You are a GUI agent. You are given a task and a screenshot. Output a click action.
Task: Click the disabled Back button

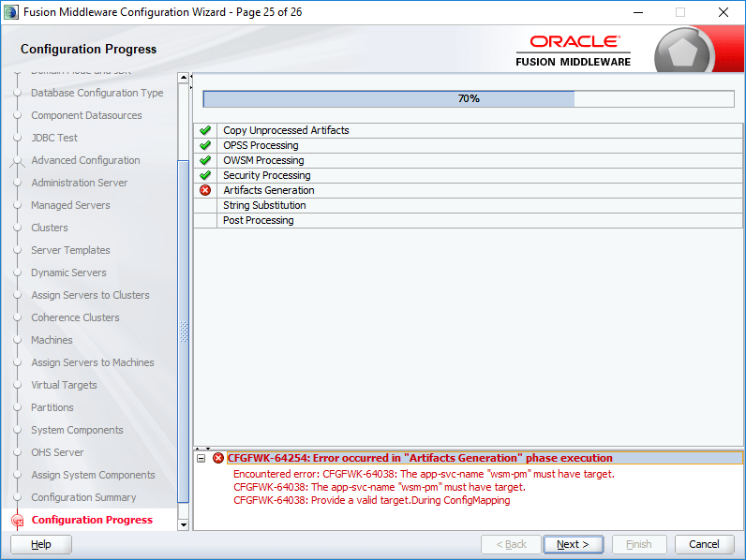511,544
